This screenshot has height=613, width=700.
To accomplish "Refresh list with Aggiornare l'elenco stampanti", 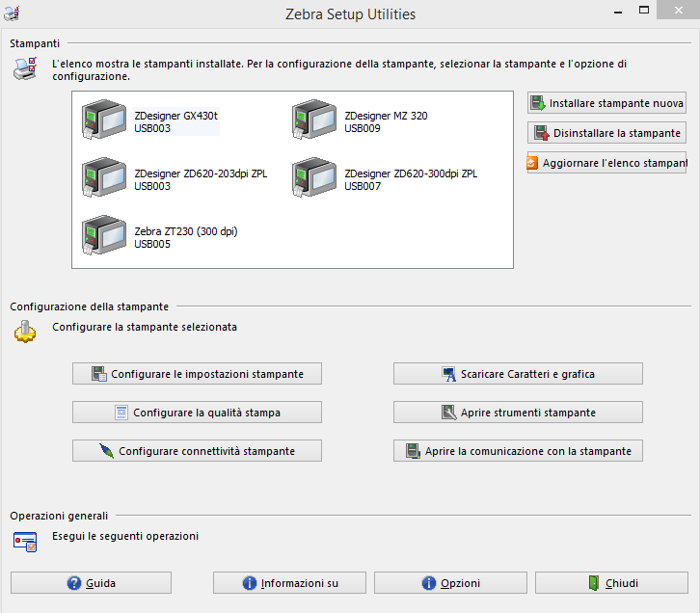I will click(606, 163).
